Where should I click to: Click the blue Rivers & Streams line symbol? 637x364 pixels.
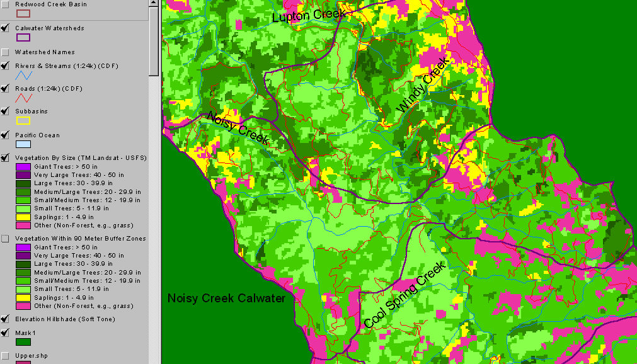23,75
